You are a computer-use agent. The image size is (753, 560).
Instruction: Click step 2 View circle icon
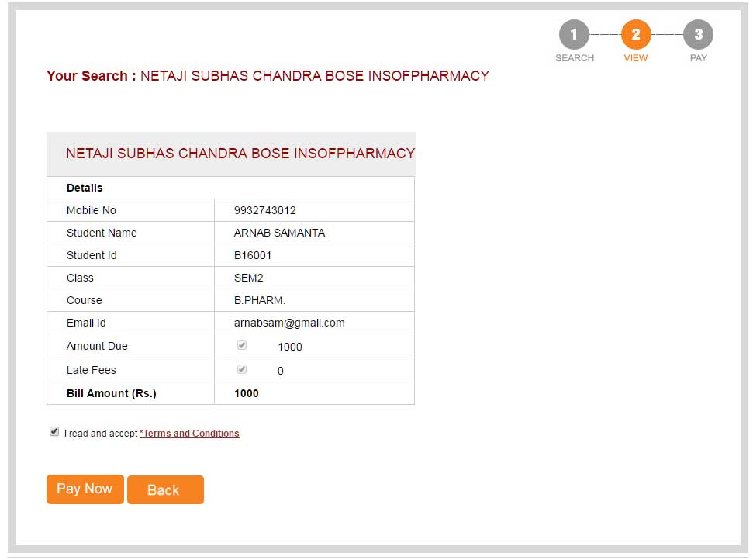pos(636,35)
